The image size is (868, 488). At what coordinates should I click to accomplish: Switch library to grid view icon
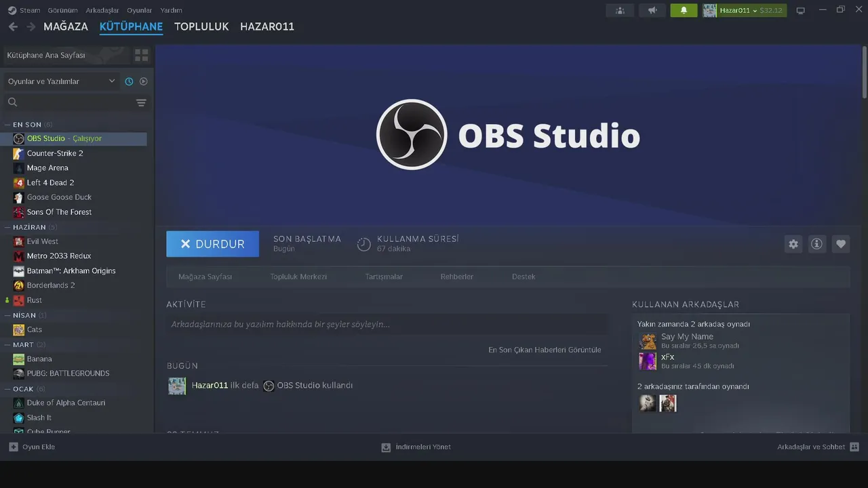tap(141, 55)
